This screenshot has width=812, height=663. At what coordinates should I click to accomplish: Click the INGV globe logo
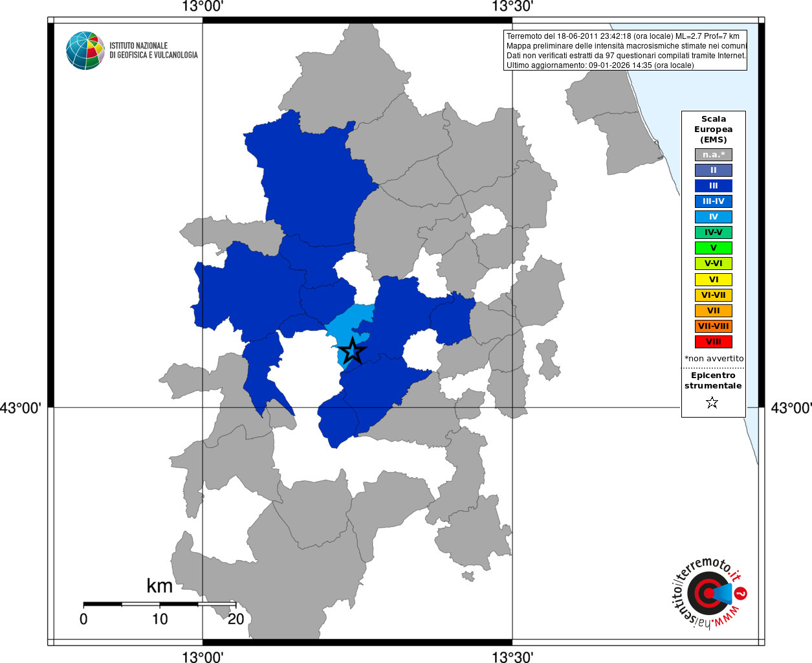click(85, 51)
